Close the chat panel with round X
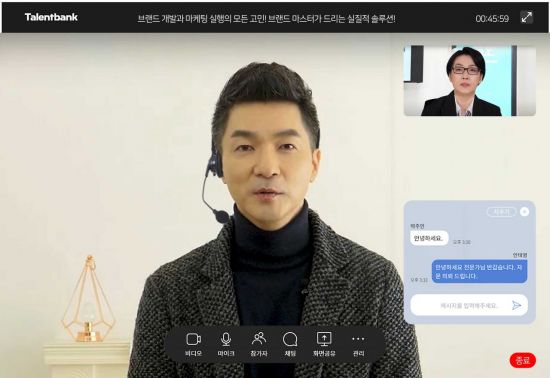550x378 pixels. (524, 211)
